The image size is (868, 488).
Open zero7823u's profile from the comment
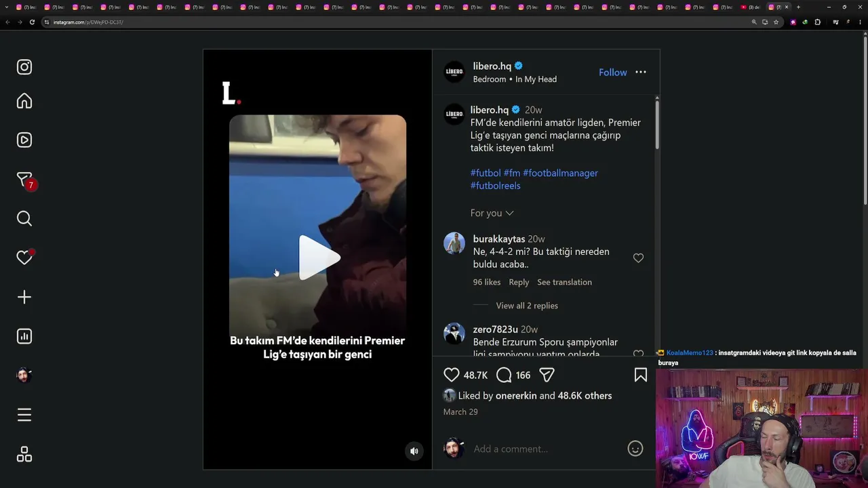[x=496, y=329]
